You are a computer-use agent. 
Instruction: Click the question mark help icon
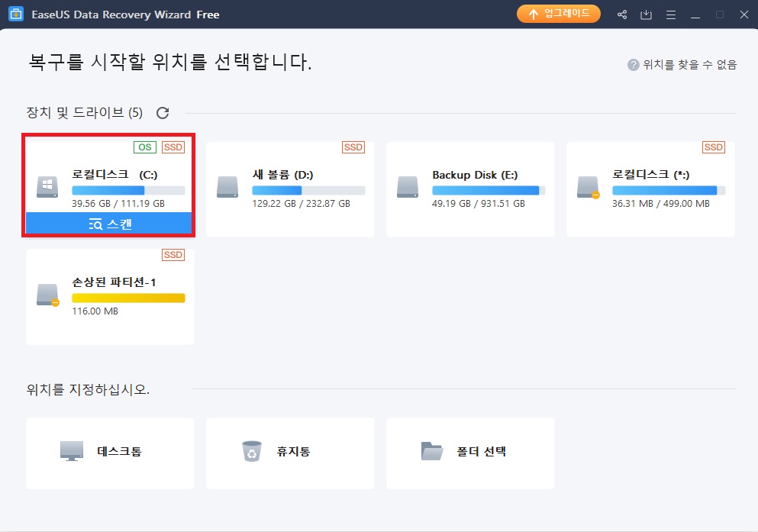pyautogui.click(x=634, y=65)
